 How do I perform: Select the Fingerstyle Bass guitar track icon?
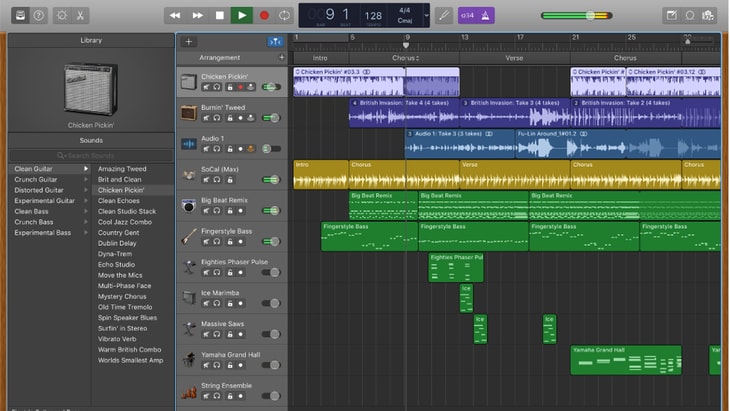(189, 236)
